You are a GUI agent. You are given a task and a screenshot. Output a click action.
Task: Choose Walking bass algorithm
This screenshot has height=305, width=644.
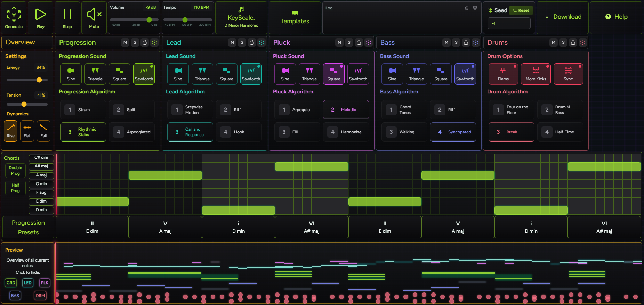pos(404,132)
